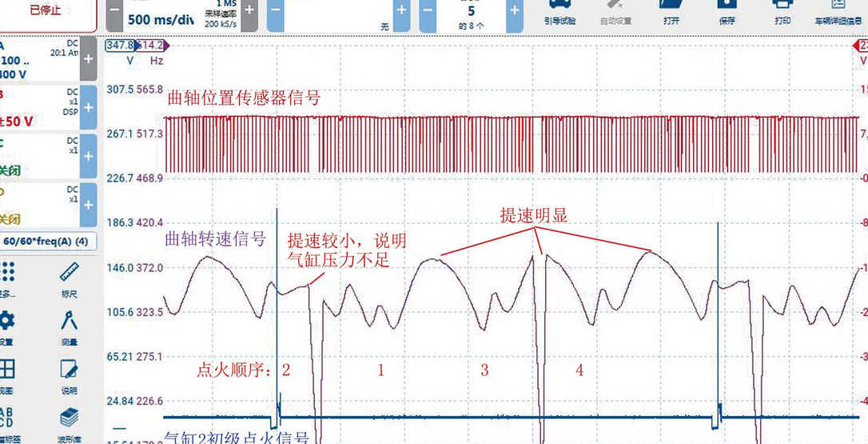The width and height of the screenshot is (868, 444).
Task: Click the 打印 print icon
Action: click(x=782, y=14)
